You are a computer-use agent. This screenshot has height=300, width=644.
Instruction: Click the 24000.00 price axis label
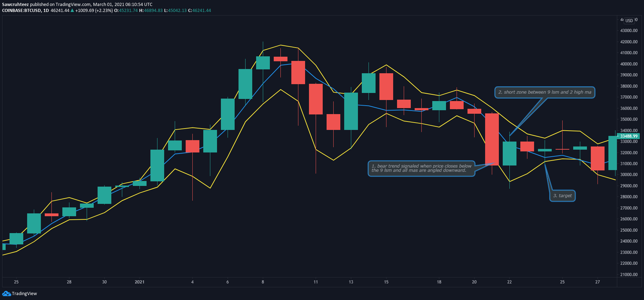click(x=629, y=241)
